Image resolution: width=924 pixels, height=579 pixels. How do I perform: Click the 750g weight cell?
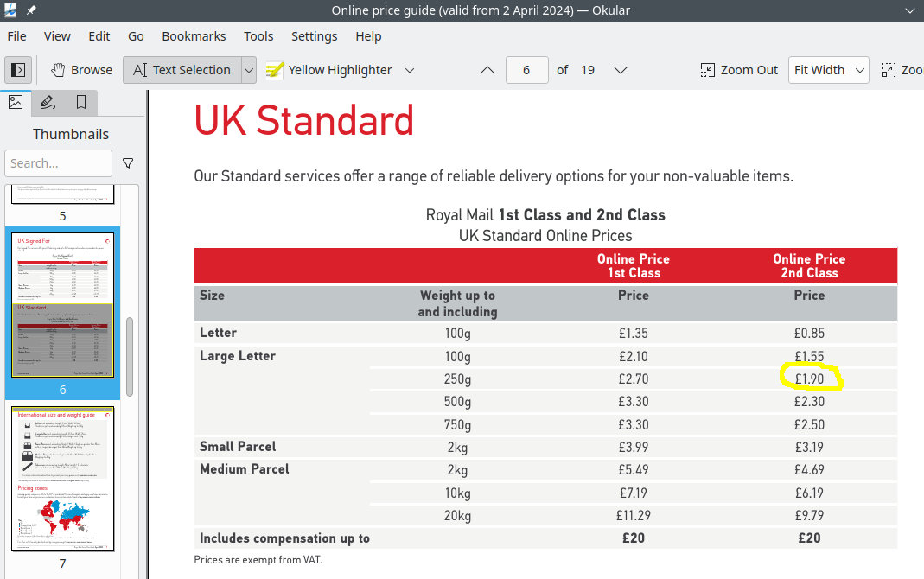point(457,424)
